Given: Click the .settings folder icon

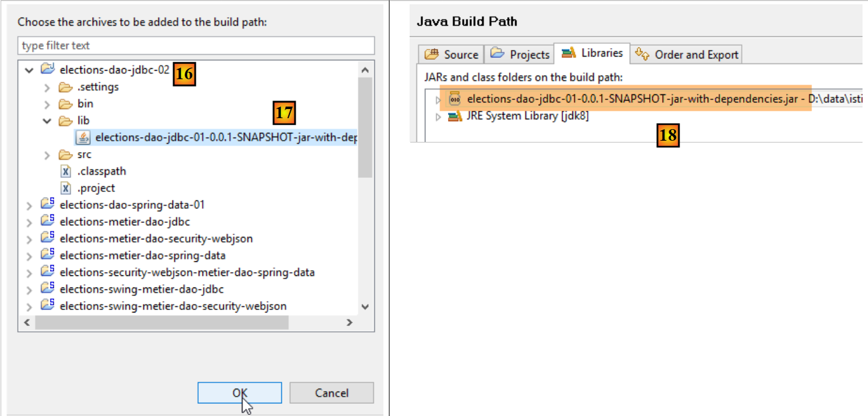Looking at the screenshot, I should pyautogui.click(x=66, y=87).
